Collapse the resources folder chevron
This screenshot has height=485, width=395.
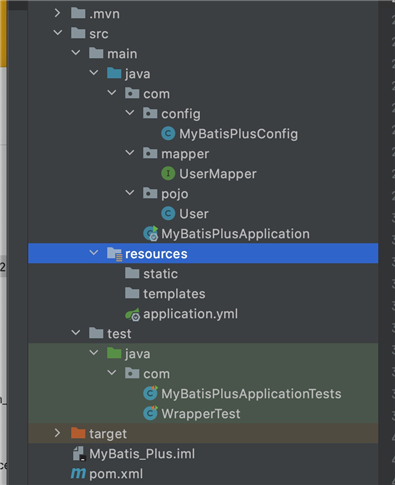(x=94, y=253)
